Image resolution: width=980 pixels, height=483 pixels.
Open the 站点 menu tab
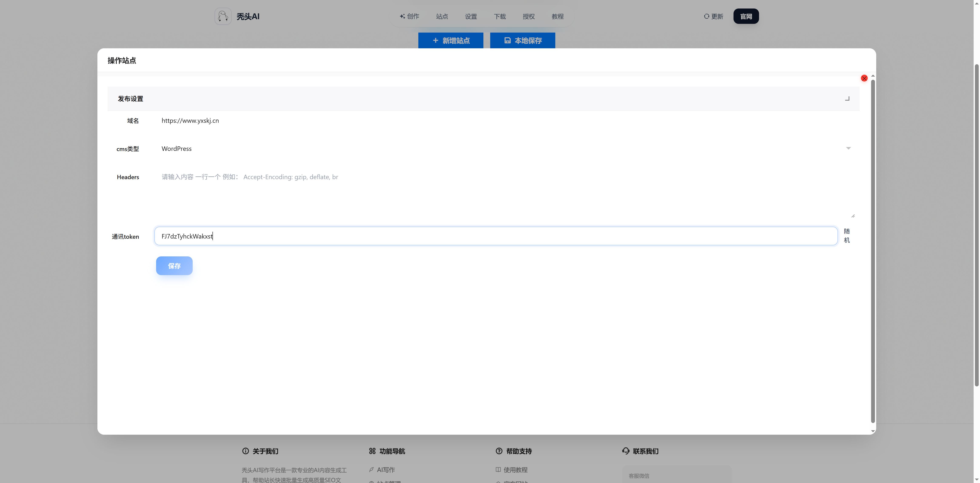tap(442, 16)
